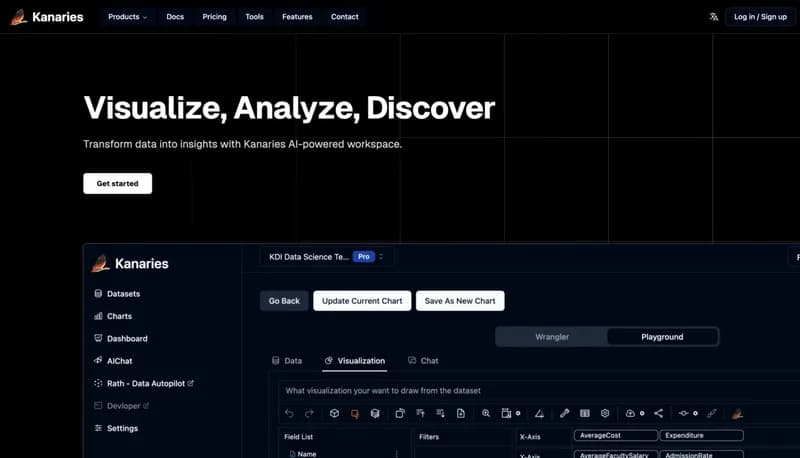
Task: Click Update Current Chart
Action: coord(362,301)
